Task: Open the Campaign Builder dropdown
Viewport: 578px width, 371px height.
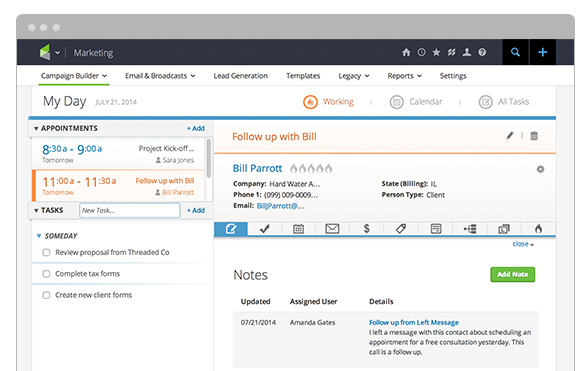Action: coord(74,76)
